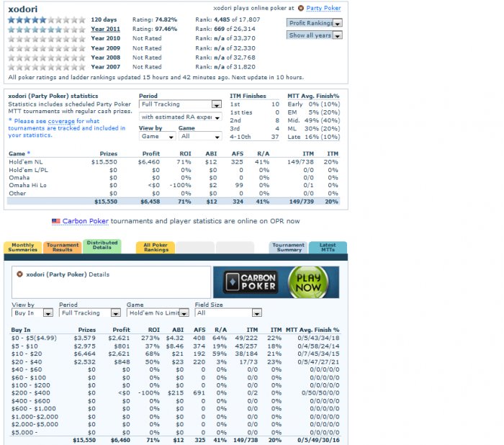Open the View by Buy In dropdown
This screenshot has height=445, width=504.
[32, 313]
